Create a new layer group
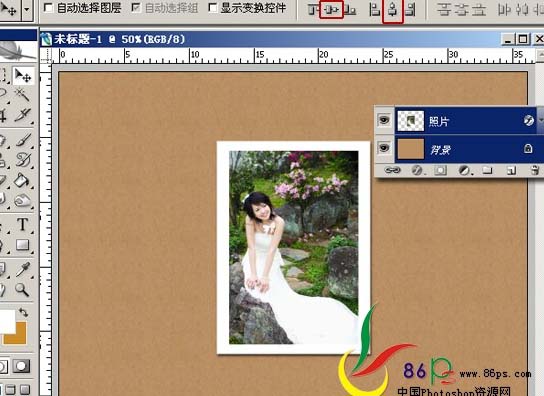 (x=487, y=170)
